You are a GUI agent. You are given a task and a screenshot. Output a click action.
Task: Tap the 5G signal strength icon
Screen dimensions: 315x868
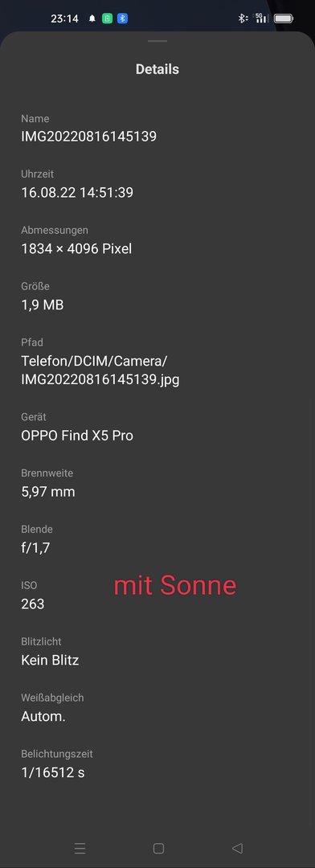[x=261, y=18]
